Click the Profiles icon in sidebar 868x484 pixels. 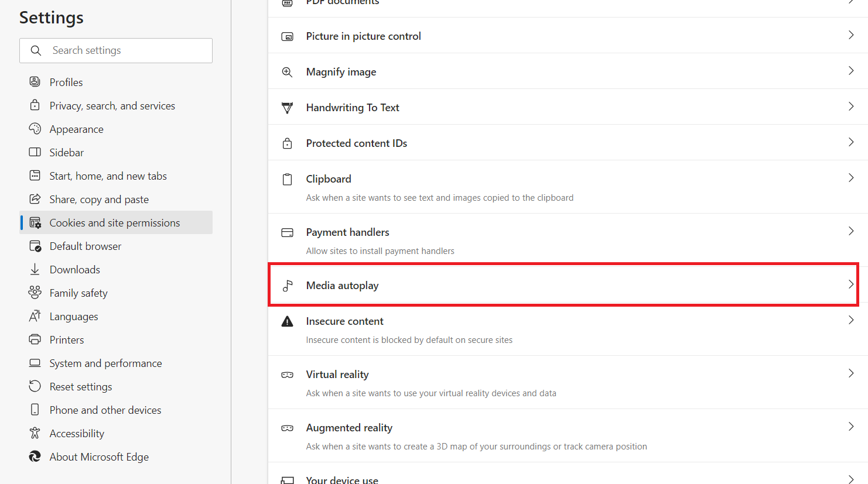pyautogui.click(x=35, y=82)
